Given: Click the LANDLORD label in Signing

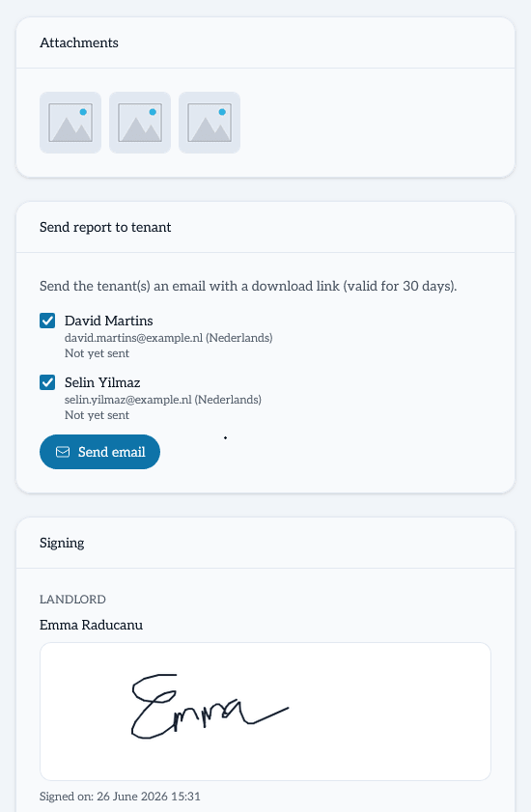Looking at the screenshot, I should [x=72, y=600].
